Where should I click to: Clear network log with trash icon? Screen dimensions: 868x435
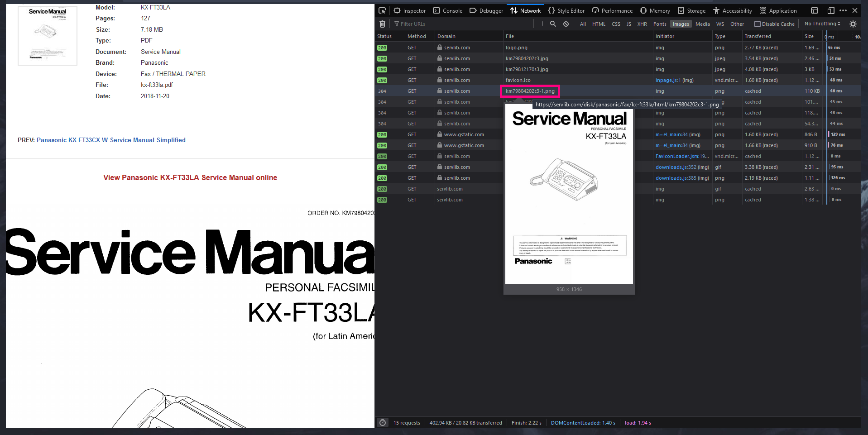coord(383,24)
